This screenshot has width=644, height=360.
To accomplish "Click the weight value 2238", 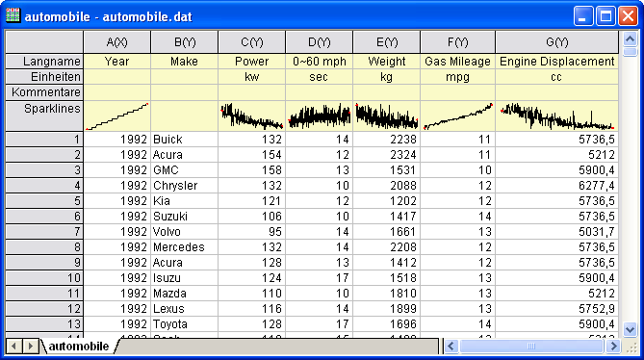I will tap(386, 140).
